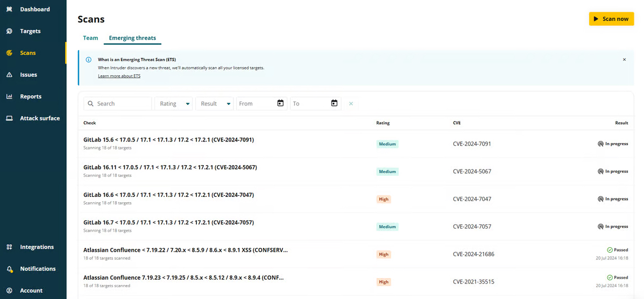Click Passed check icon for CVE-2021-35515

(610, 277)
